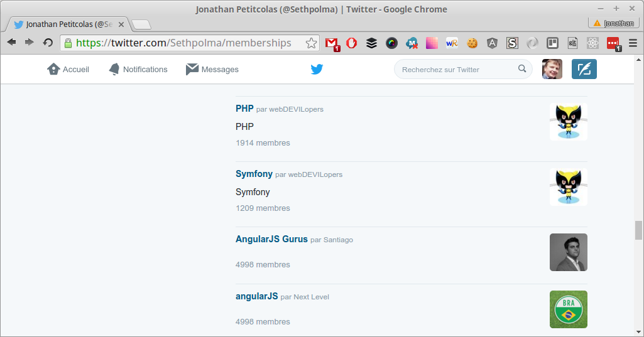Click 'par Next Level' text

pos(305,297)
